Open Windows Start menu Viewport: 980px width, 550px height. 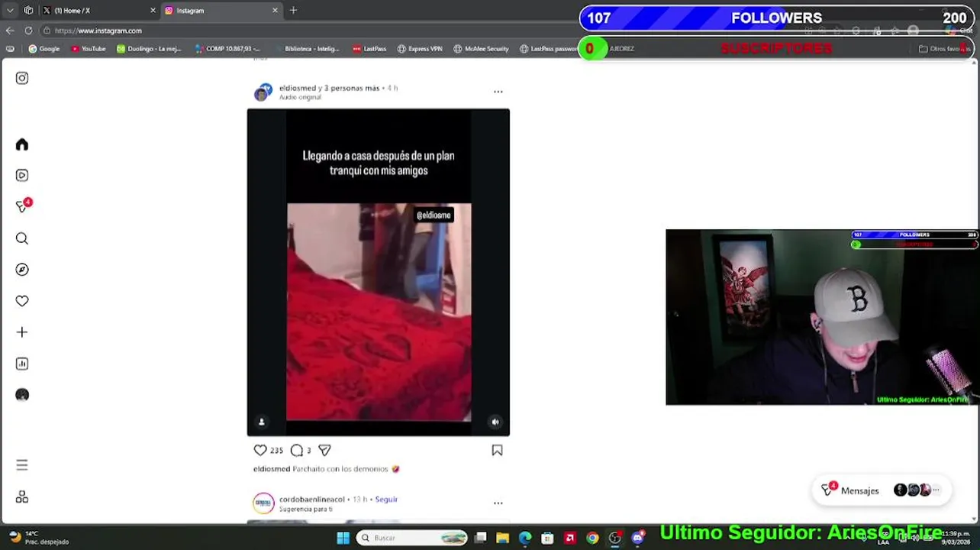343,538
